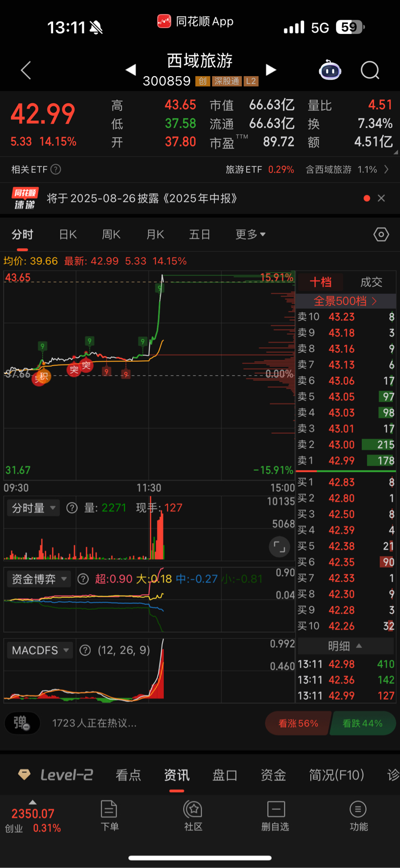
Task: Switch to 周K chart tab
Action: coord(111,235)
